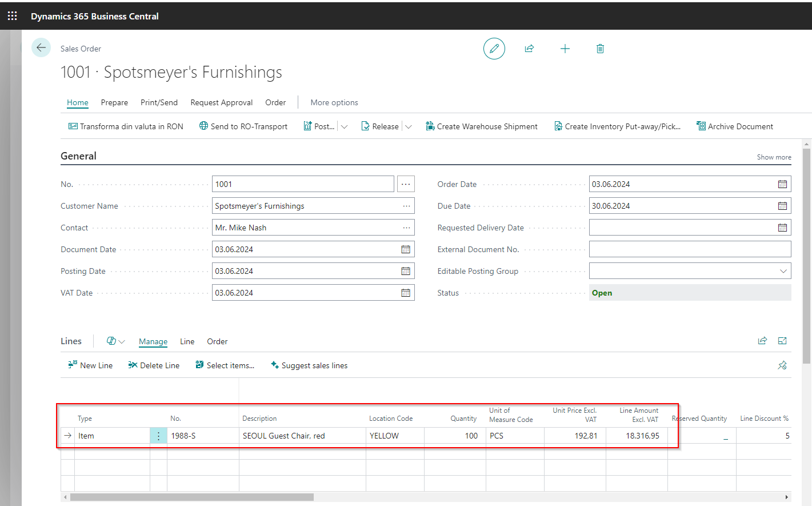Viewport: 812px width, 506px height.
Task: Open Order Date calendar picker
Action: point(782,184)
